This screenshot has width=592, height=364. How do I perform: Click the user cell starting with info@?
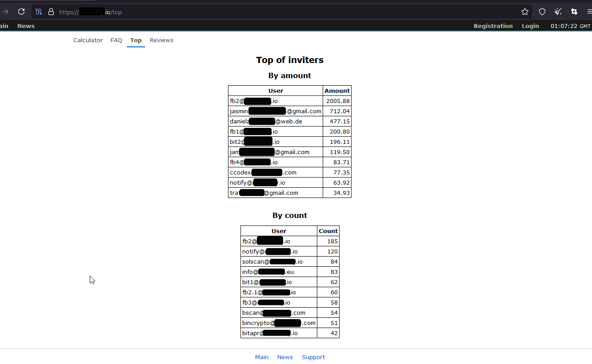click(279, 272)
